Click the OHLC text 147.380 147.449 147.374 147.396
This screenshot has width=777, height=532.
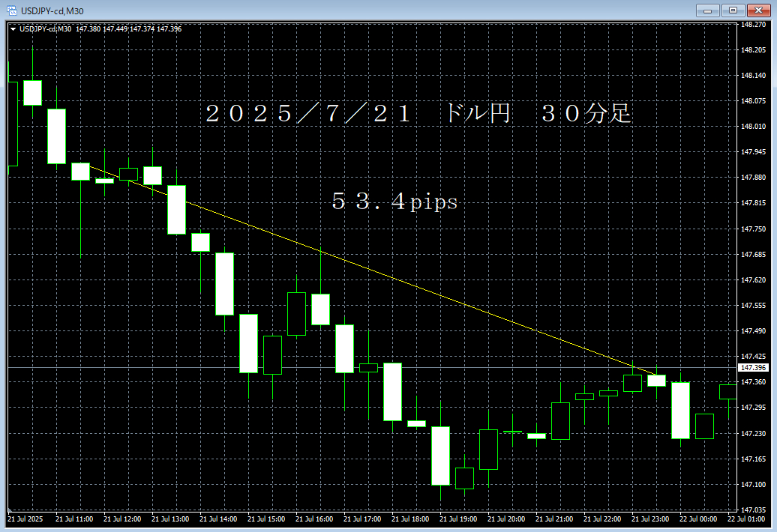pos(129,29)
